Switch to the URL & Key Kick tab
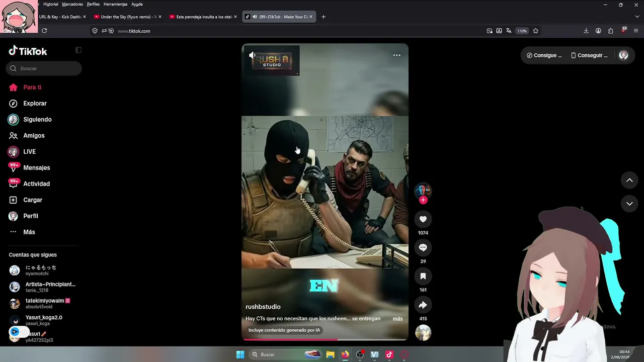 tap(60, 17)
